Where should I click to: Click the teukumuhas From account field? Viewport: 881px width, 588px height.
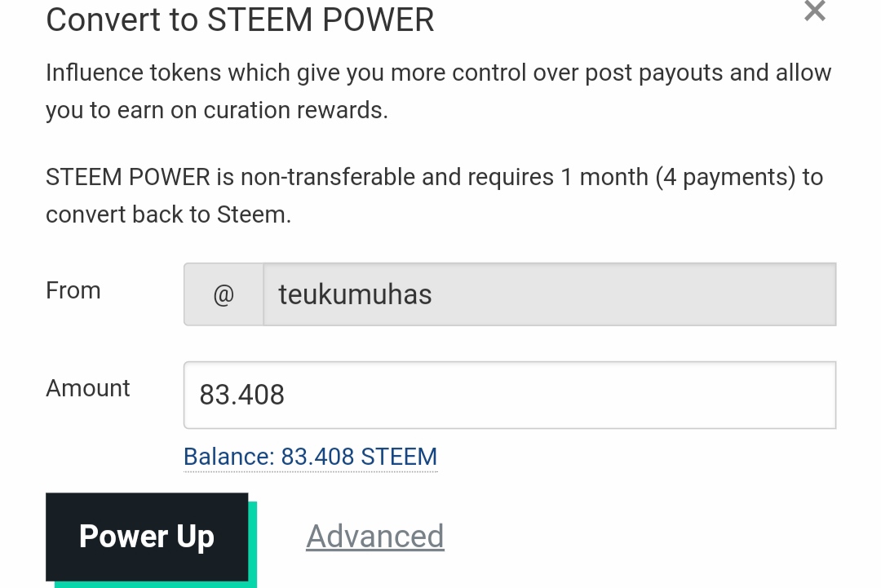coord(550,294)
